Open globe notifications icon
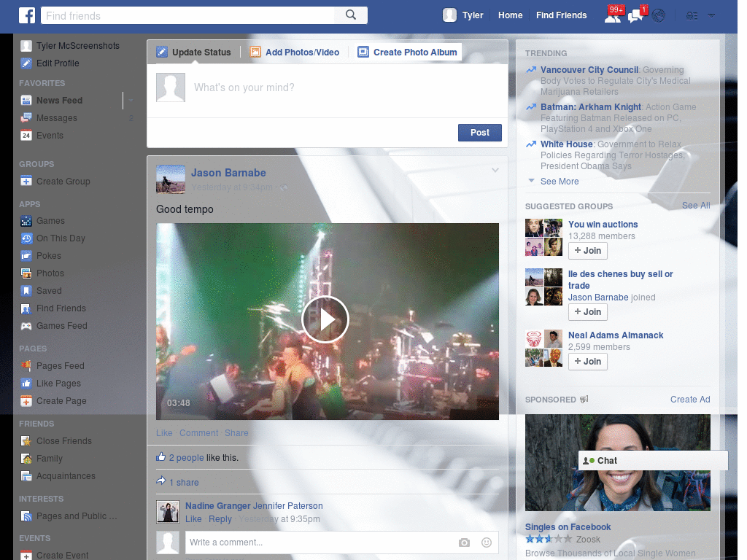 (659, 16)
